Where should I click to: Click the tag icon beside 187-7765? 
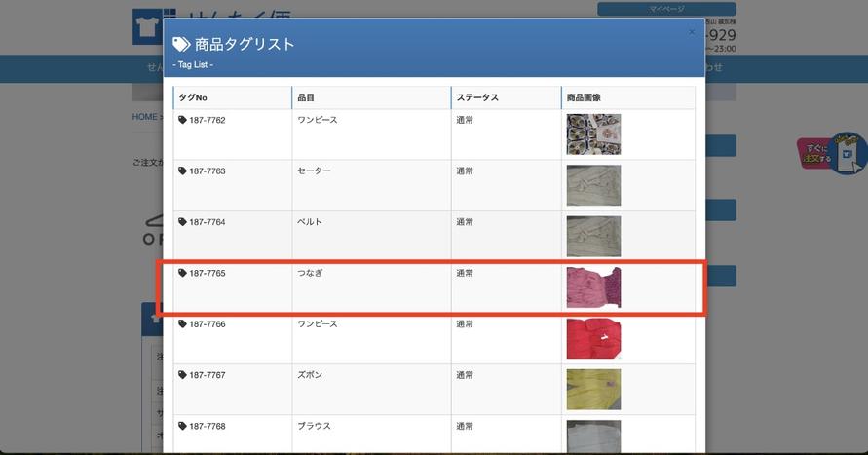tap(182, 274)
